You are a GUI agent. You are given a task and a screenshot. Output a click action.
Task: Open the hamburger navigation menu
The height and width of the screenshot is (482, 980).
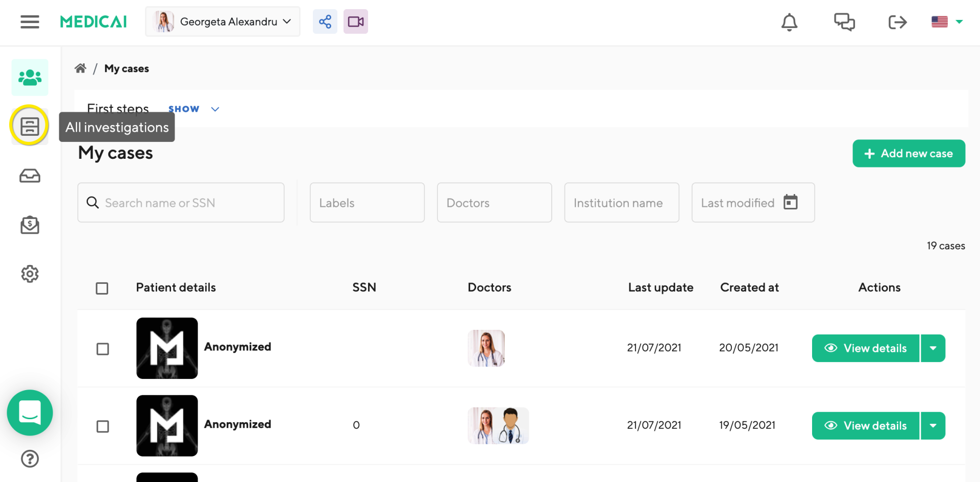[30, 22]
